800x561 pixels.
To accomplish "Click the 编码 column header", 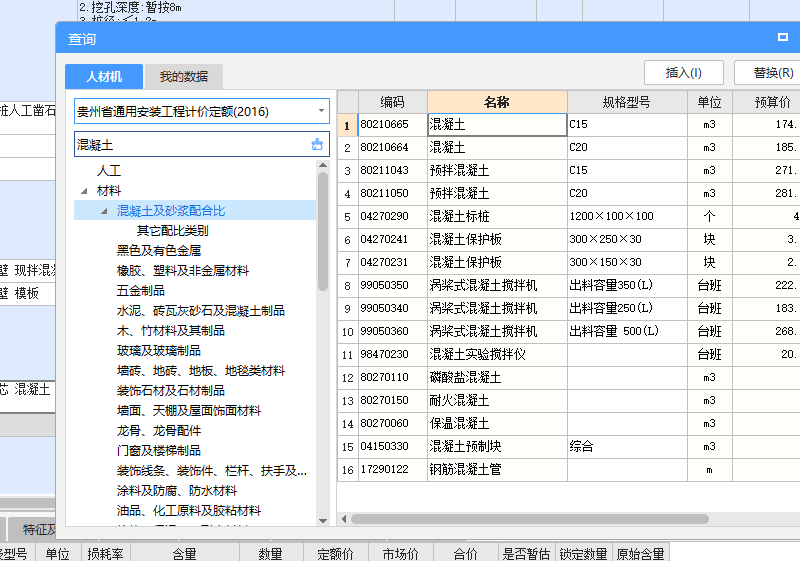I will (x=392, y=102).
